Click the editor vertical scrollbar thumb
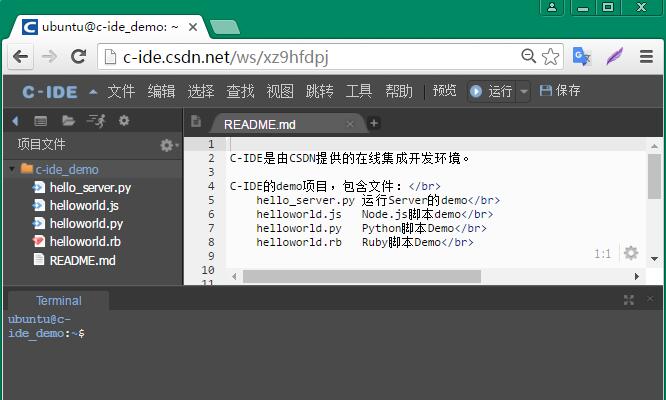The height and width of the screenshot is (400, 666). [x=655, y=176]
